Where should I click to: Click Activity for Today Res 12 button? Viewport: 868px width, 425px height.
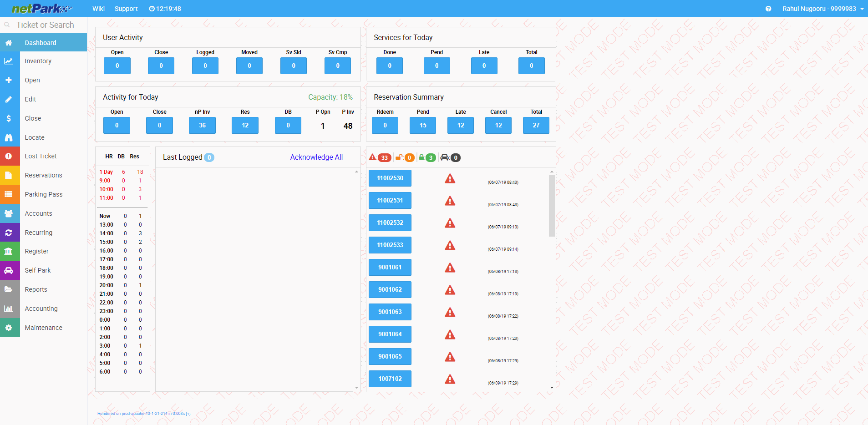click(x=245, y=126)
